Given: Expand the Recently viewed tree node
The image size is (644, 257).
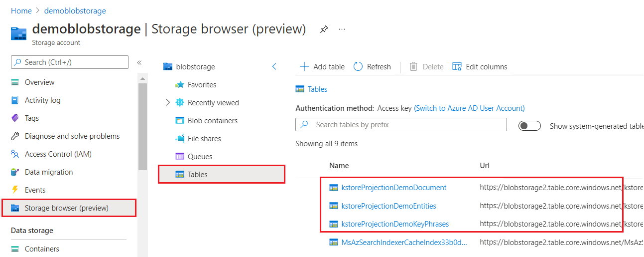Looking at the screenshot, I should (x=168, y=103).
